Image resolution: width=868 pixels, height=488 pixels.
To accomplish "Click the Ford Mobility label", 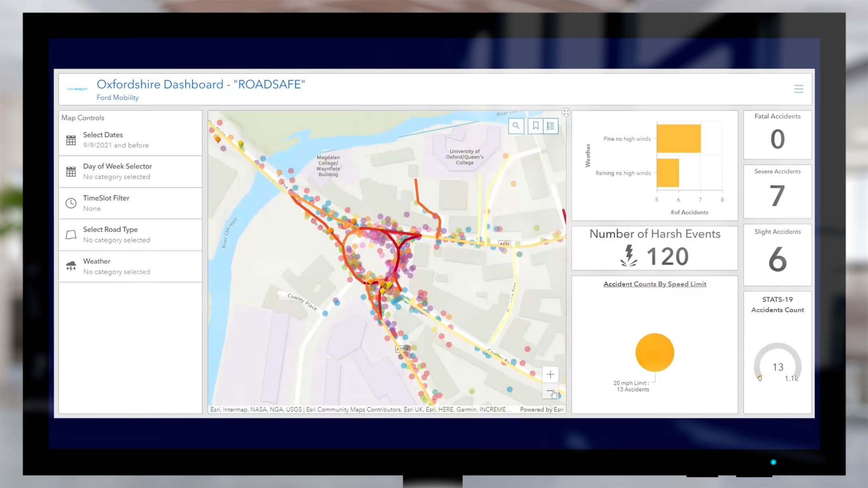I will tap(117, 97).
